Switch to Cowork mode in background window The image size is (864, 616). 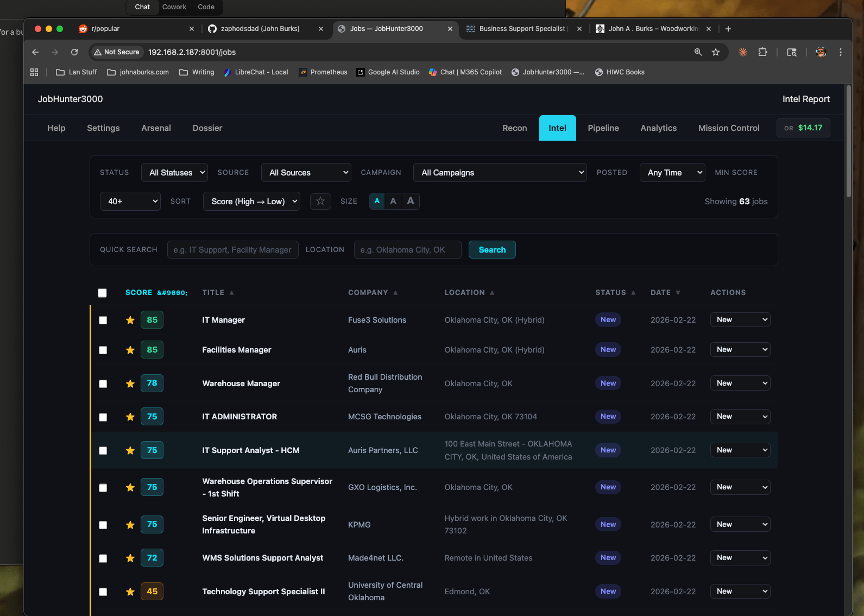(174, 7)
